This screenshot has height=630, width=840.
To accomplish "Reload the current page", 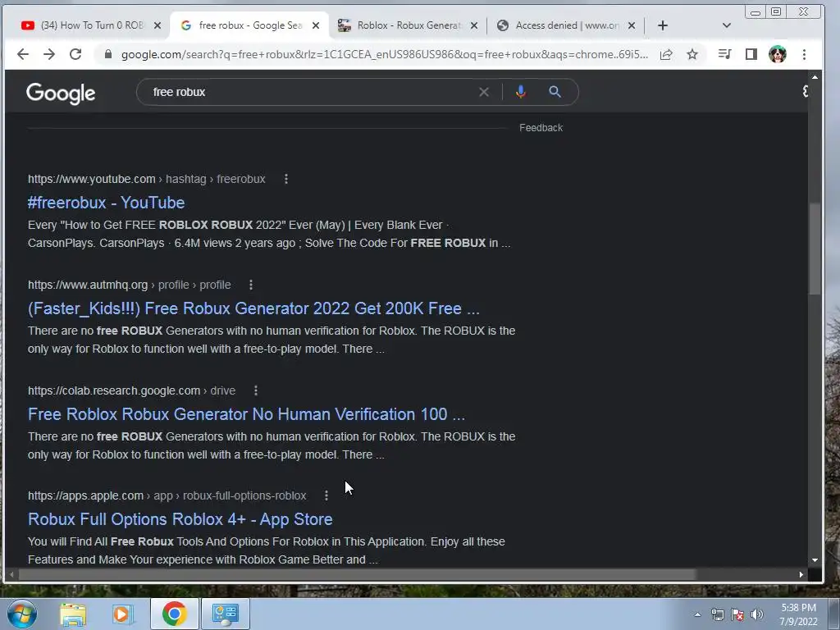I will coord(75,54).
